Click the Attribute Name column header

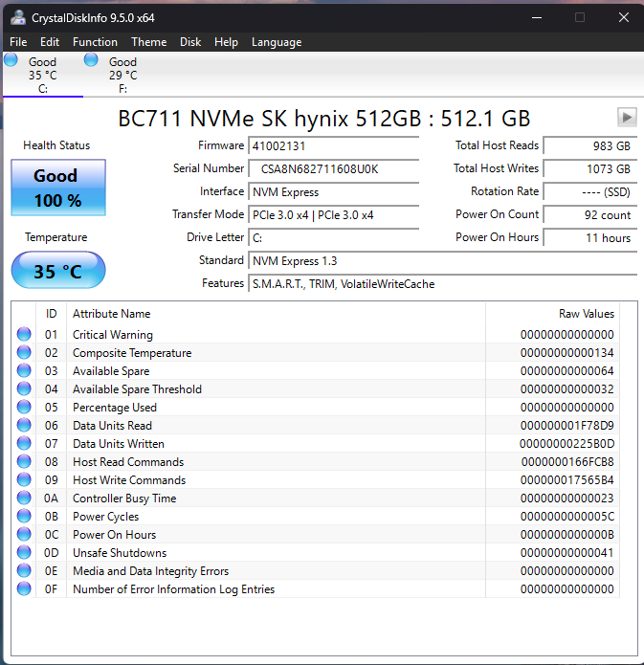coord(276,314)
